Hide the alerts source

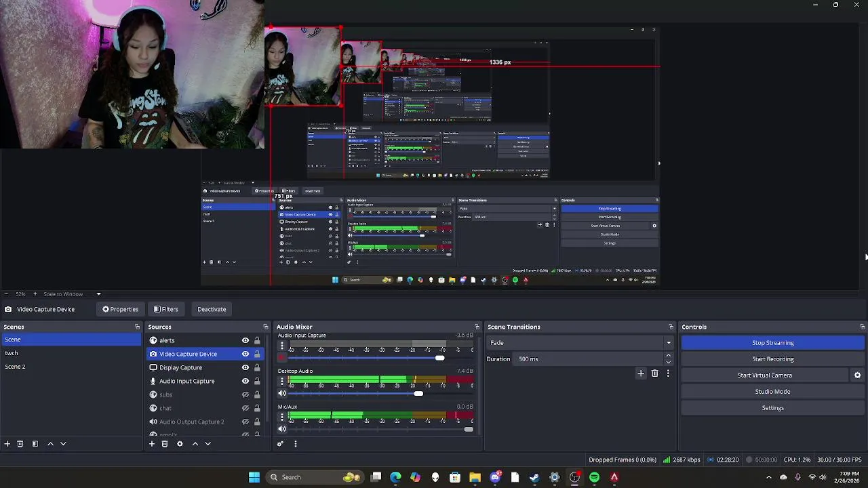tap(245, 340)
